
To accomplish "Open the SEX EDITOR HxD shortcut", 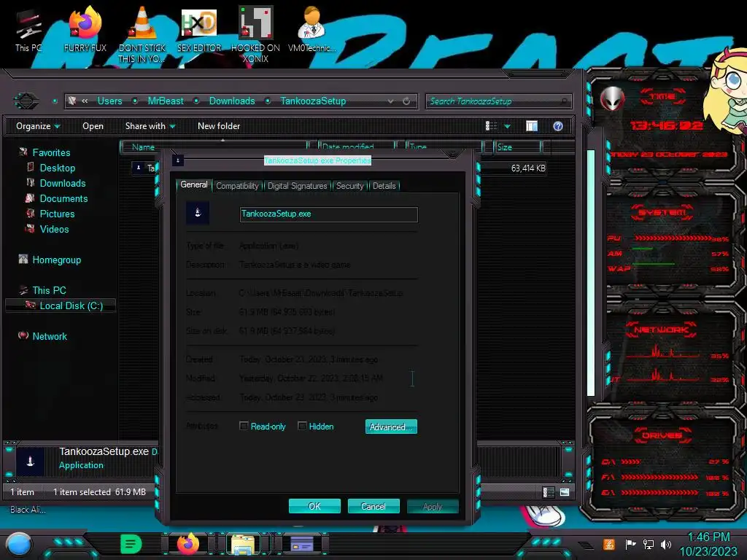I will 199,29.
